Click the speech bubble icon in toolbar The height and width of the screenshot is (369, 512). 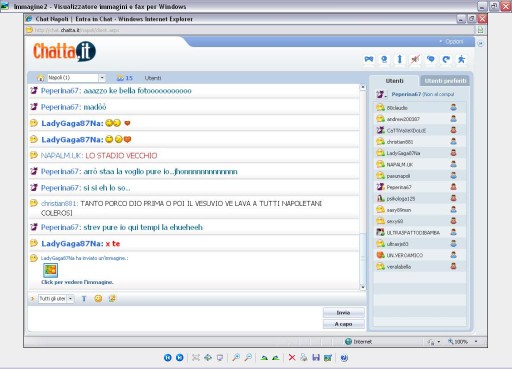431,59
